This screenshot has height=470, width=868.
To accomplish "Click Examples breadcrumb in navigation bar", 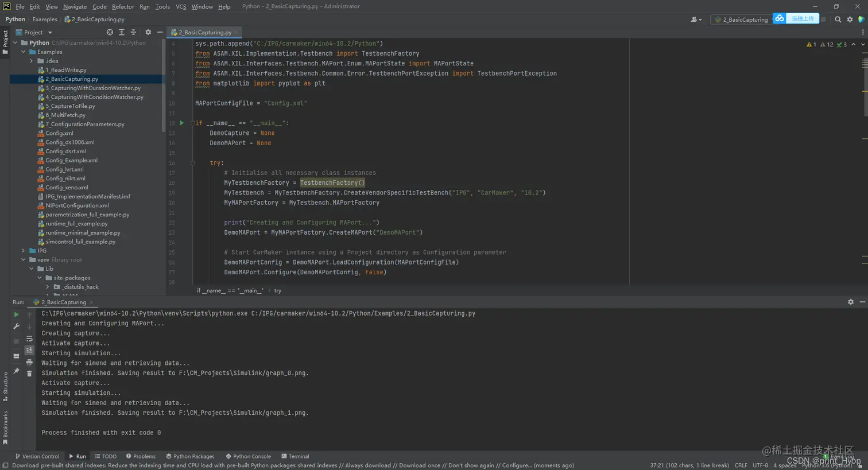I will (x=45, y=19).
